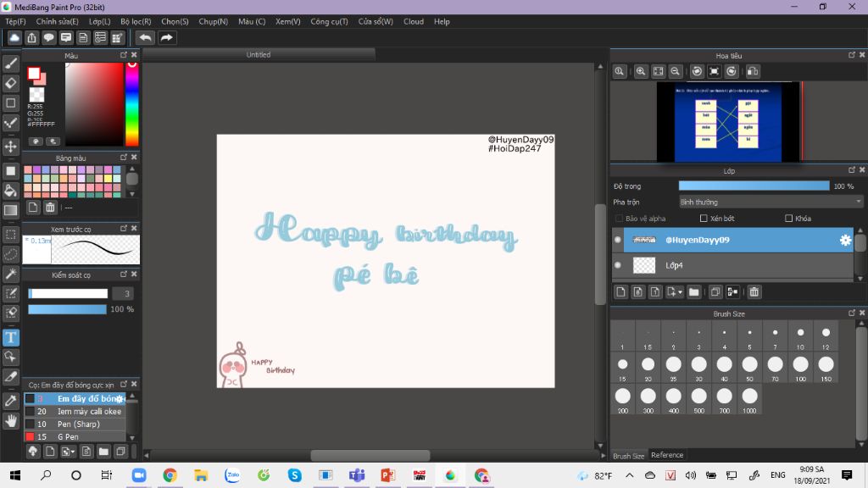Select brush size 1000 preset
868x488 pixels.
[x=749, y=400]
